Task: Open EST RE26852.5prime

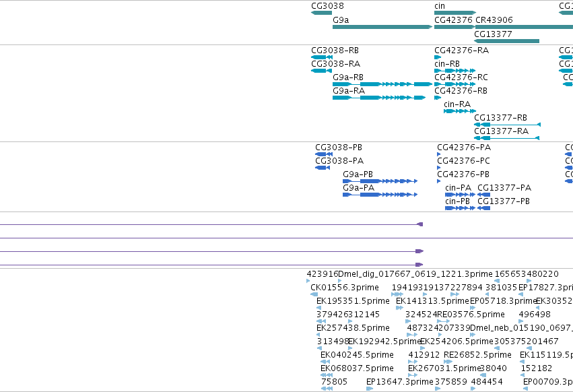Action: tap(448, 362)
